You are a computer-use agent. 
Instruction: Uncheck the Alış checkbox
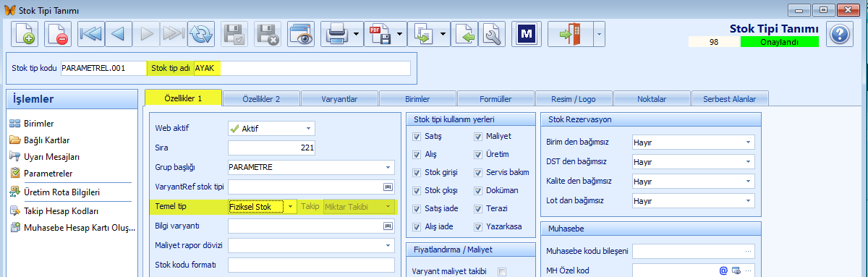tap(417, 154)
